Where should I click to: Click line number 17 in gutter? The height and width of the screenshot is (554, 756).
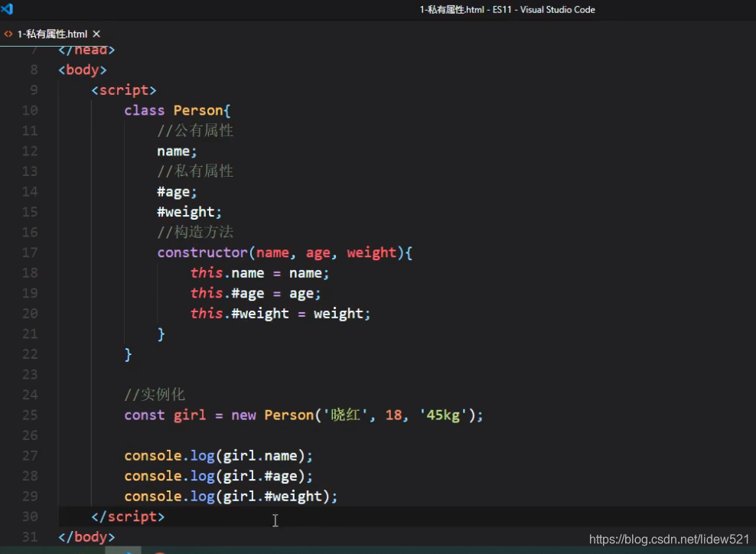pos(30,253)
